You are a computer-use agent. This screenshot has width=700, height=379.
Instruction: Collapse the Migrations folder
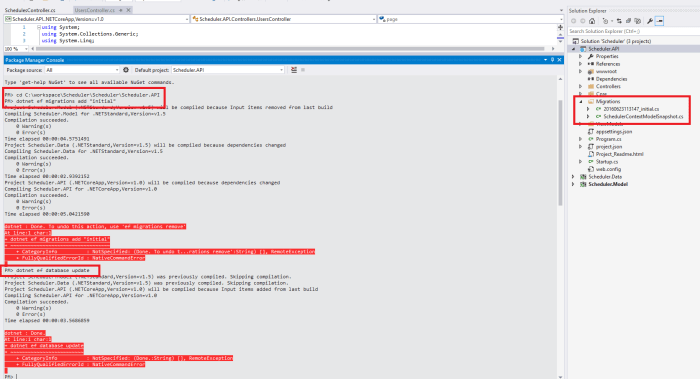coord(581,102)
